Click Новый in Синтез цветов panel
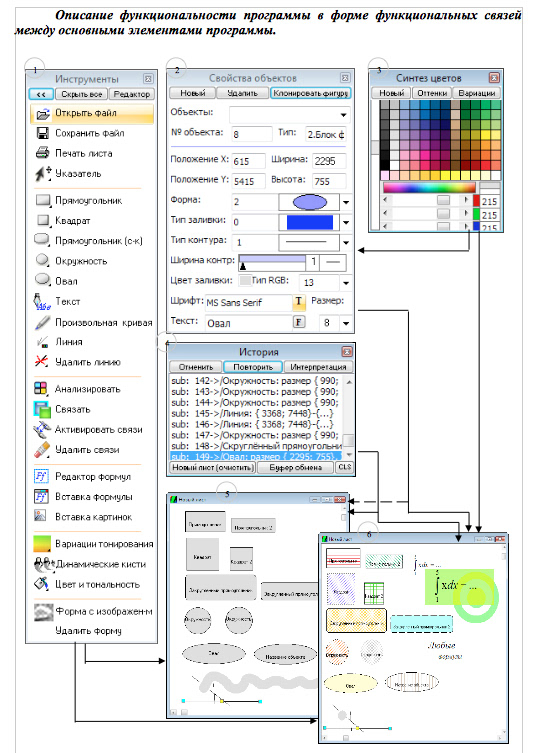Image resolution: width=540 pixels, height=753 pixels. (392, 93)
